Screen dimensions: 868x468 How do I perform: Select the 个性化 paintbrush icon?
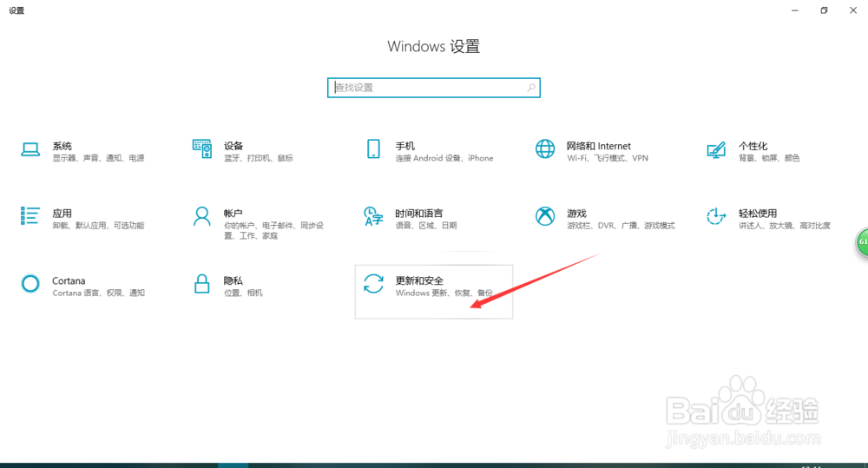coord(716,149)
